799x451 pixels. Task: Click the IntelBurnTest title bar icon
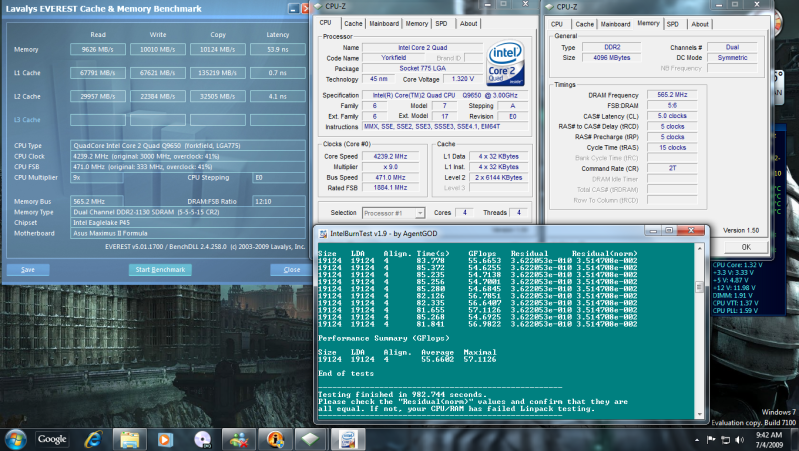323,233
